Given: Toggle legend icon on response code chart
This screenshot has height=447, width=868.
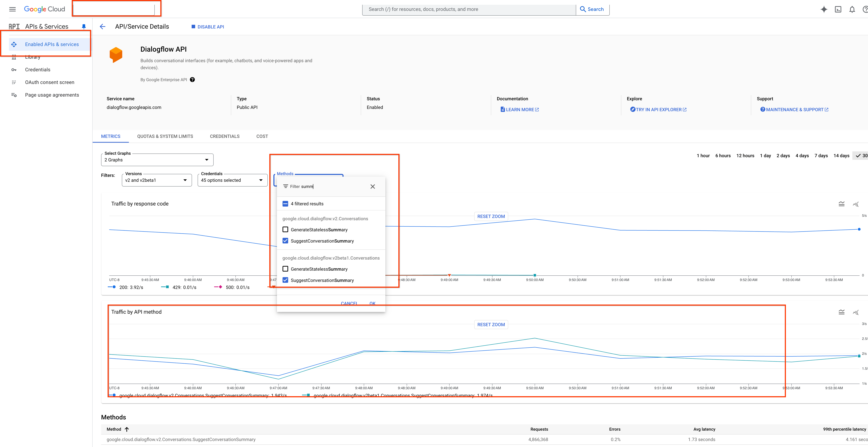Looking at the screenshot, I should (x=841, y=204).
